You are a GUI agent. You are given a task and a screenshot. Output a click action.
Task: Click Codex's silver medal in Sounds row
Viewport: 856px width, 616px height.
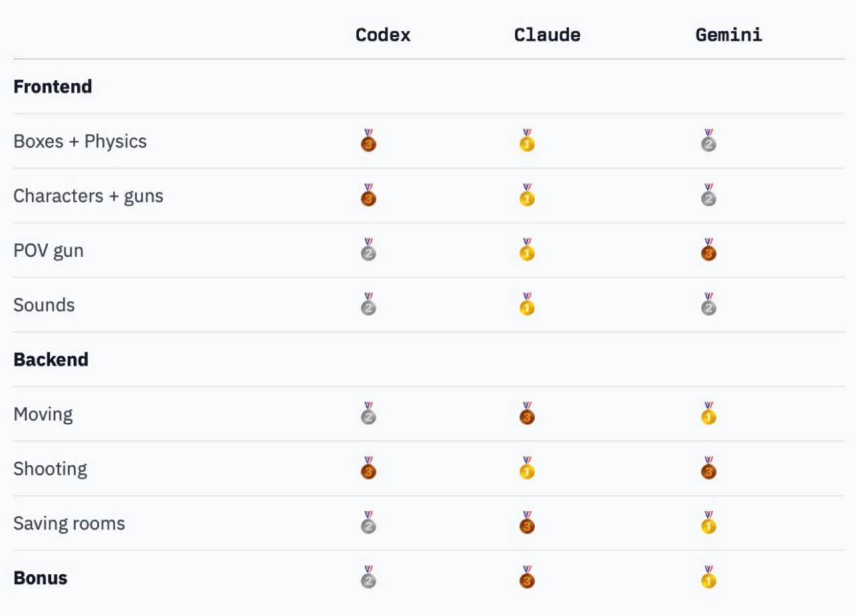coord(368,305)
